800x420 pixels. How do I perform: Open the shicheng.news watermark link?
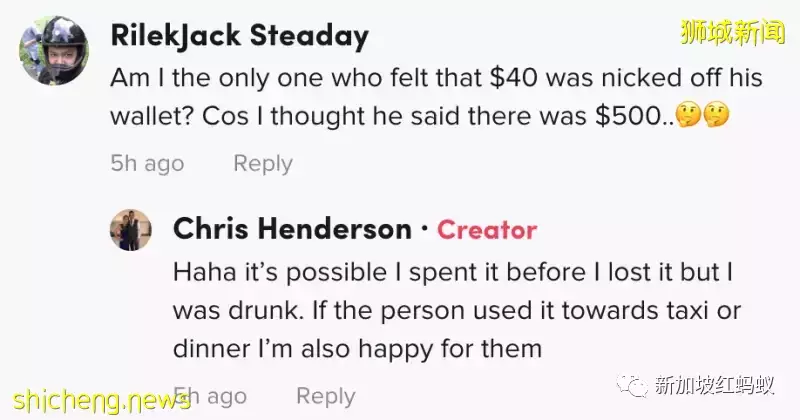pyautogui.click(x=96, y=400)
